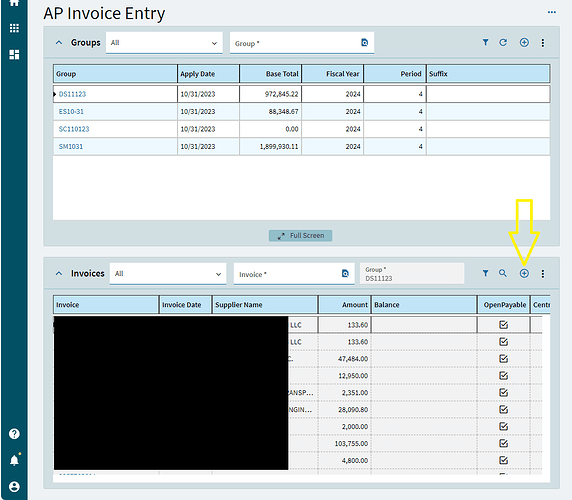The width and height of the screenshot is (572, 500).
Task: Collapse the Groups panel chevron
Action: pyautogui.click(x=59, y=43)
